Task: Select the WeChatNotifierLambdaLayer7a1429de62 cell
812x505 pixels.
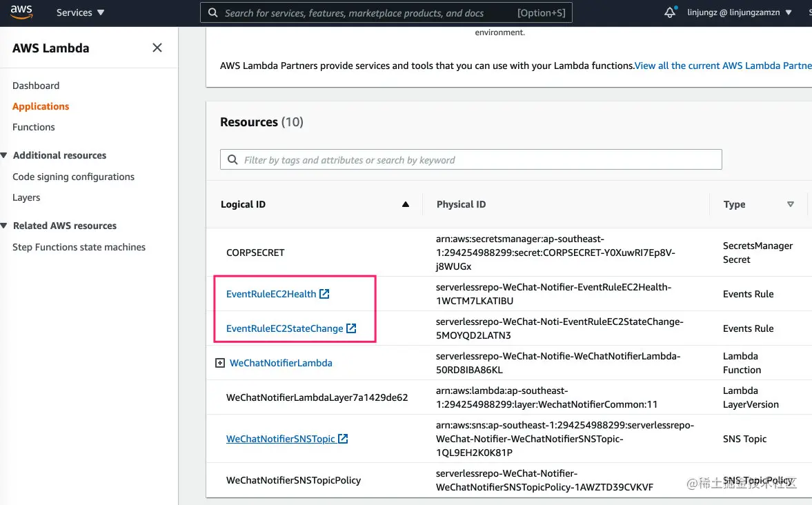Action: (317, 397)
